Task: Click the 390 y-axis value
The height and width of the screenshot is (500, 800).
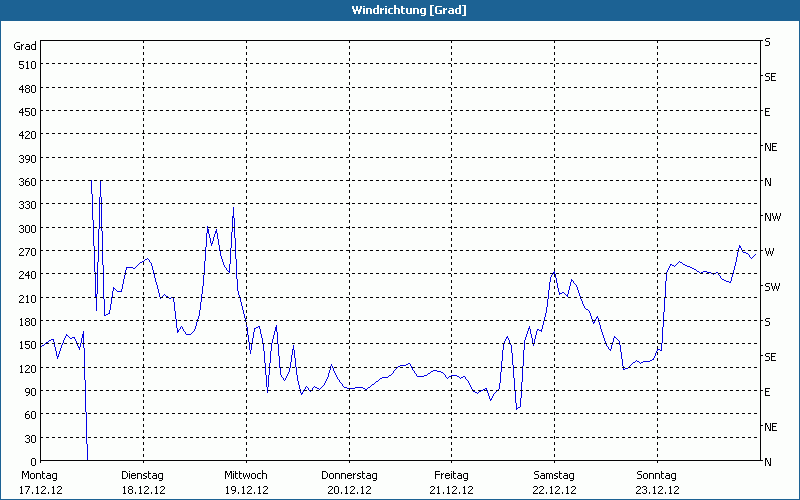Action: [x=28, y=159]
